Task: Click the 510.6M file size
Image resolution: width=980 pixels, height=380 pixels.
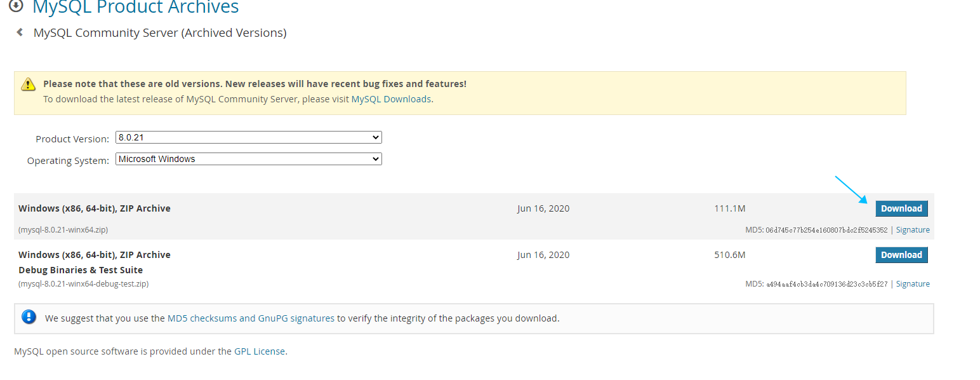Action: point(729,255)
